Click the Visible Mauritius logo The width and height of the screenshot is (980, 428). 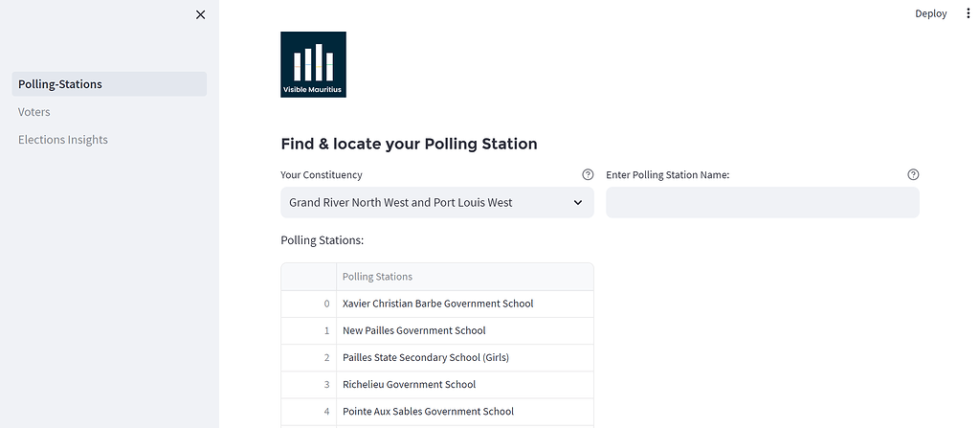(313, 64)
